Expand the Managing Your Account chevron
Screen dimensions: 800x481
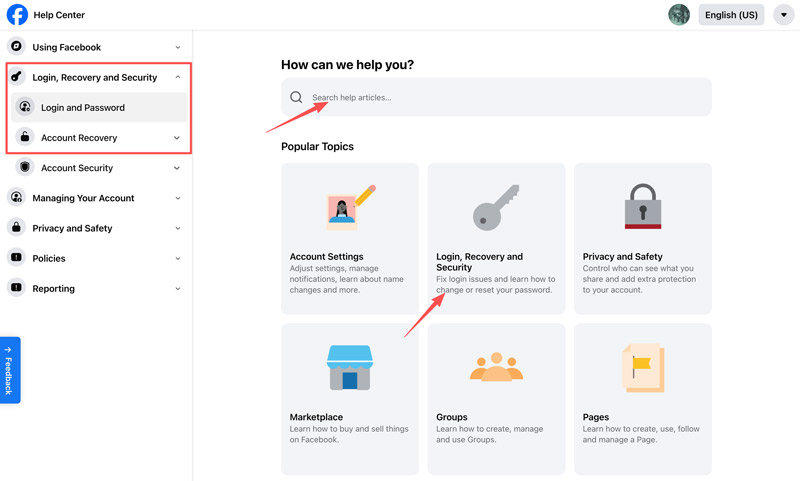point(178,198)
